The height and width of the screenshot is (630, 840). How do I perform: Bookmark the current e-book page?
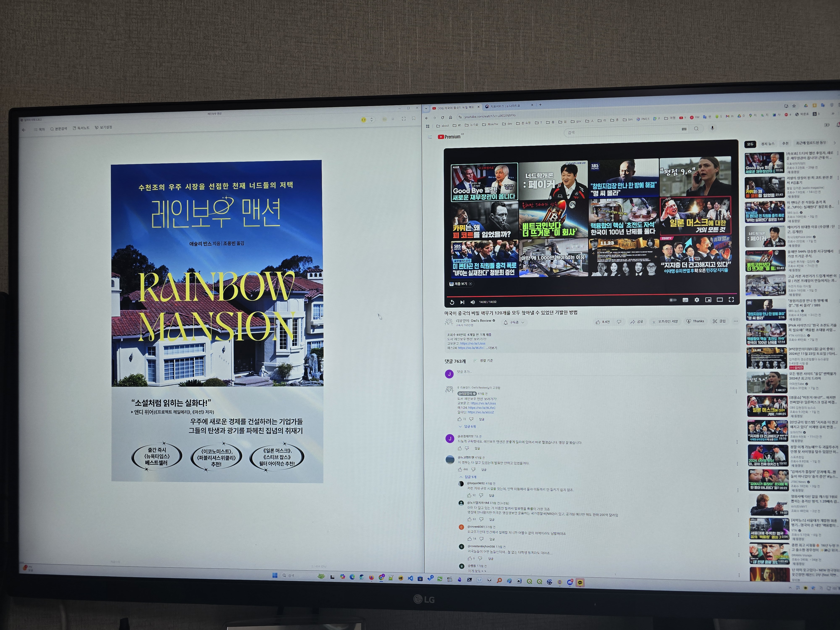413,119
